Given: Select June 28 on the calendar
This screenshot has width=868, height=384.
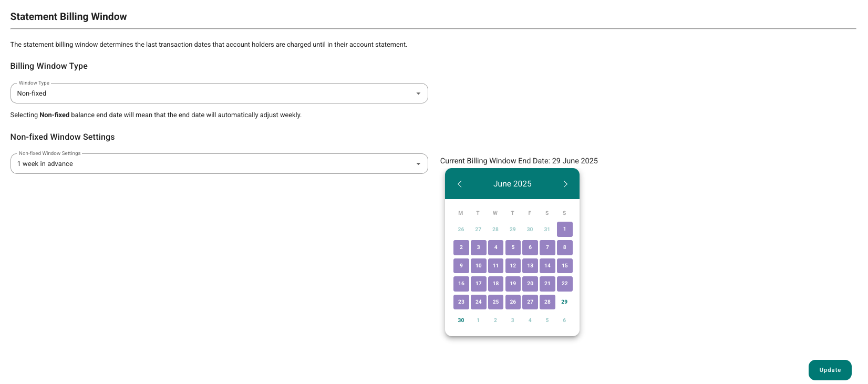Looking at the screenshot, I should click(547, 302).
